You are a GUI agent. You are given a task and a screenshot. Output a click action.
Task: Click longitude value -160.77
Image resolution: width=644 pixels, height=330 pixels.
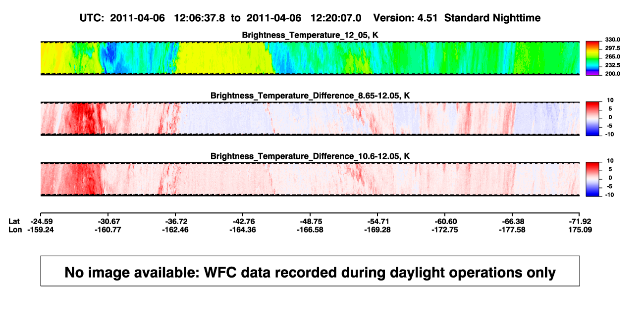coord(108,230)
